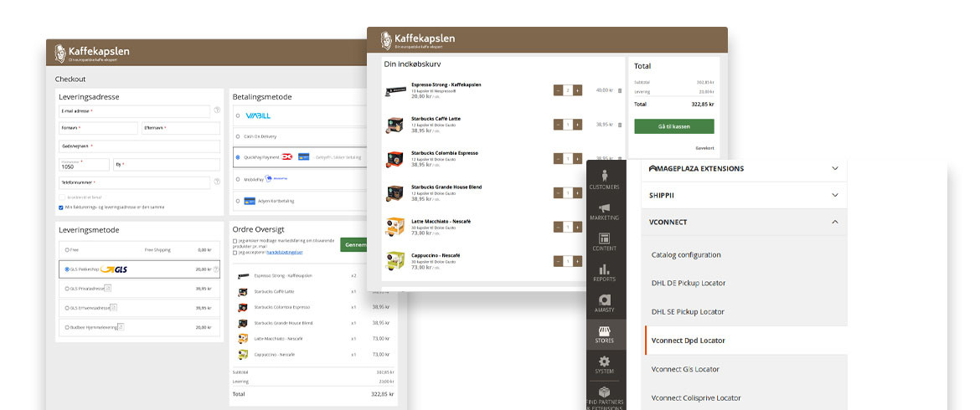Open Reports in the admin sidebar
This screenshot has height=410, width=980.
tap(605, 273)
